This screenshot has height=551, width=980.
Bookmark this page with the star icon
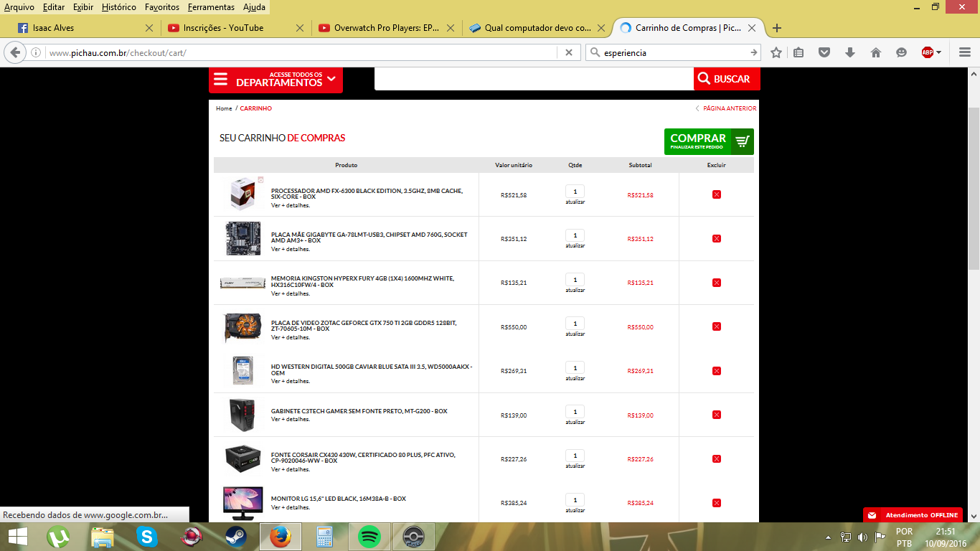776,52
